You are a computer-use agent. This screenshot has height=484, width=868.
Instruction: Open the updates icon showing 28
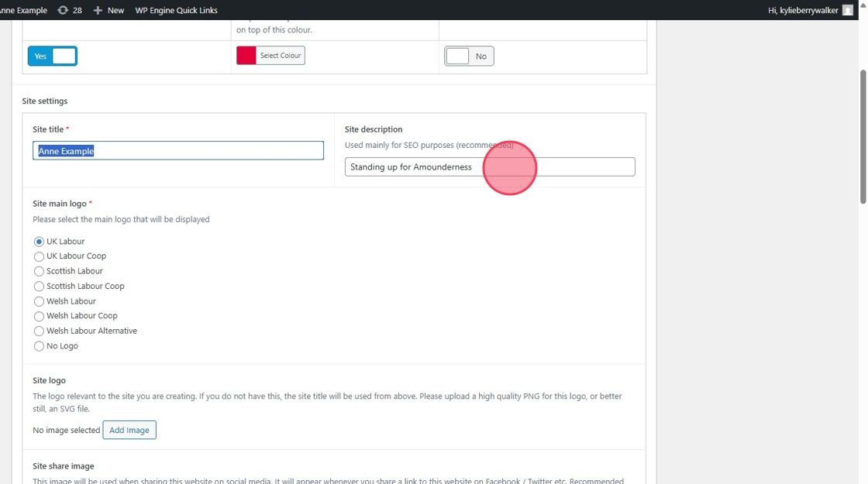click(70, 10)
